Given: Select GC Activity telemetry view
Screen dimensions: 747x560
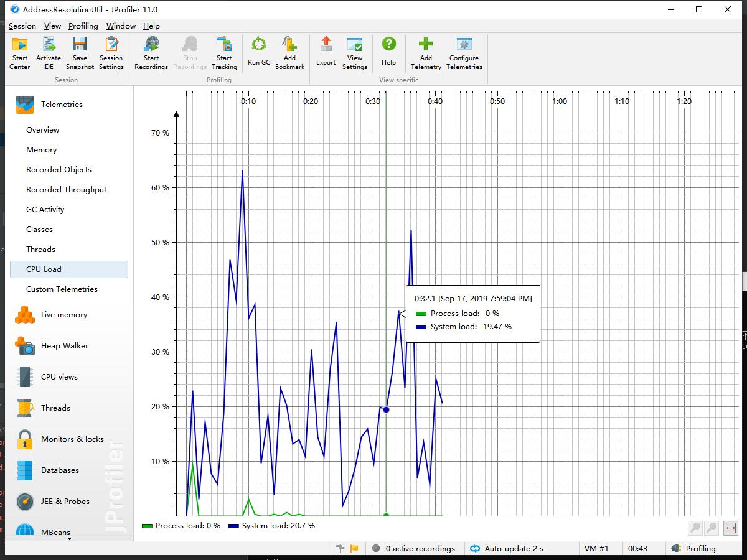Looking at the screenshot, I should 45,210.
